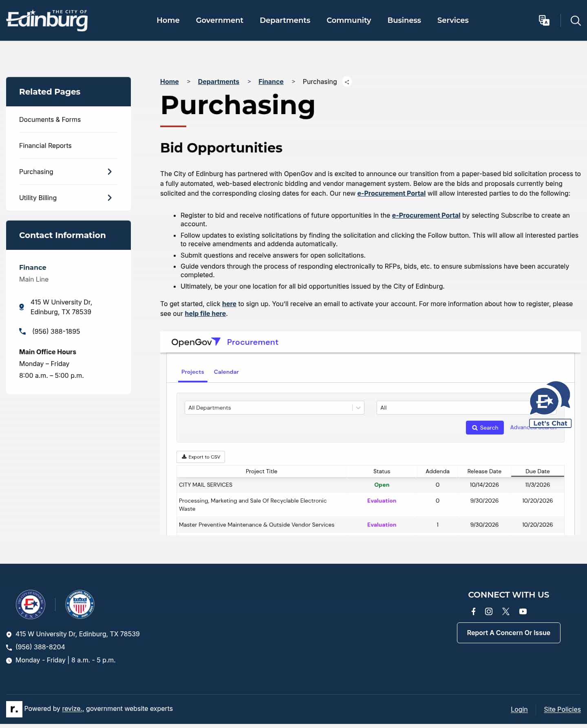The height and width of the screenshot is (728, 587).
Task: Open the 'help file here' link
Action: [x=205, y=313]
